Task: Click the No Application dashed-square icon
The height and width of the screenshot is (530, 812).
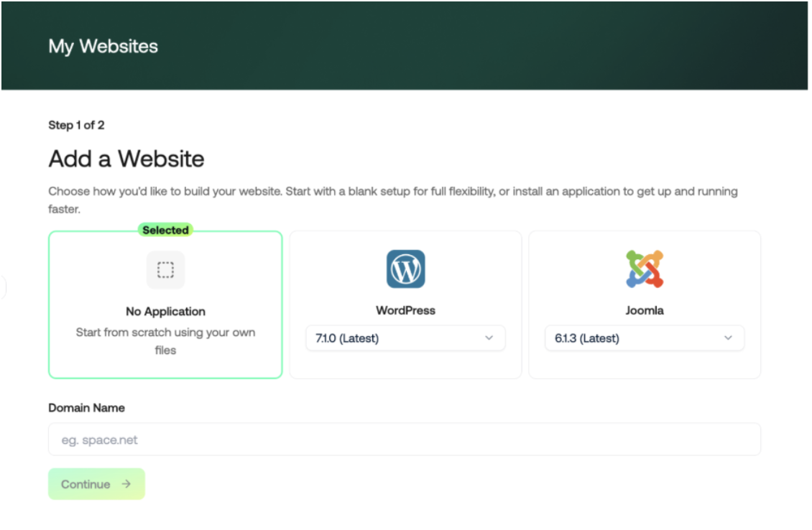Action: point(165,269)
